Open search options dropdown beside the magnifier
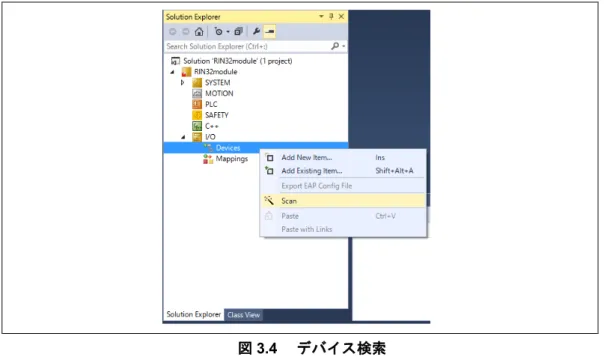The height and width of the screenshot is (363, 604). (343, 46)
